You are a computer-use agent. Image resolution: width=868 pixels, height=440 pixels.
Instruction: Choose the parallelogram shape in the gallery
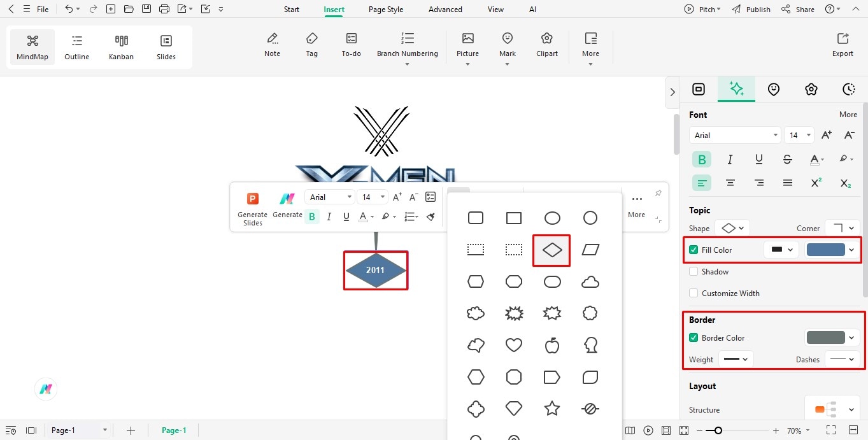[590, 250]
